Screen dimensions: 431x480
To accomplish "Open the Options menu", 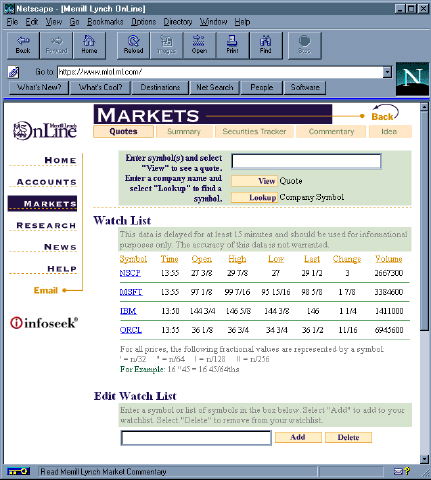I will (x=143, y=22).
